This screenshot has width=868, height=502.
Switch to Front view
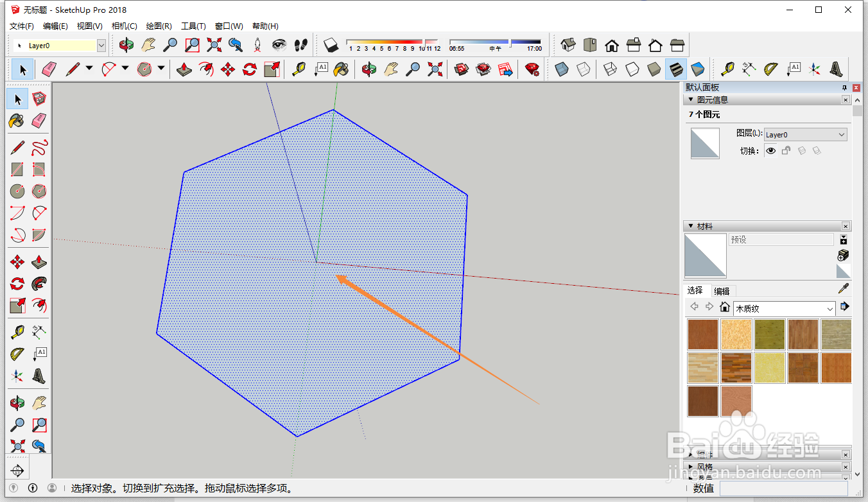(612, 45)
